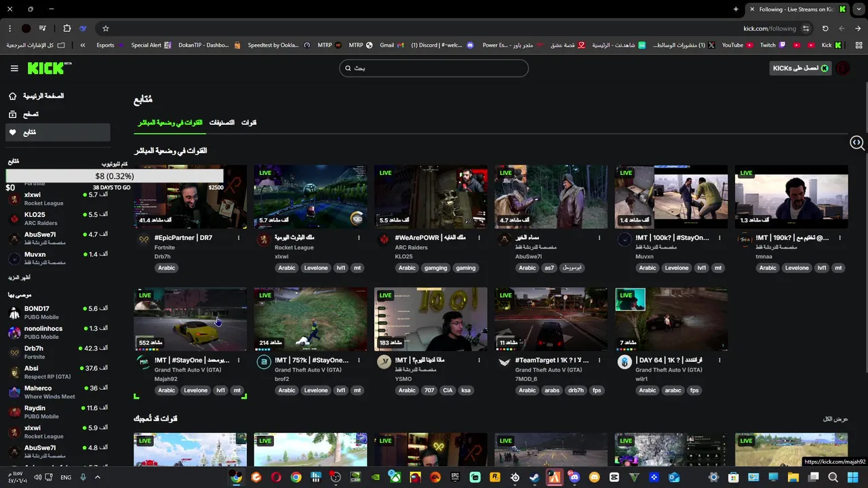The image size is (868, 488).
Task: Open Steam from the taskbar
Action: [534, 477]
